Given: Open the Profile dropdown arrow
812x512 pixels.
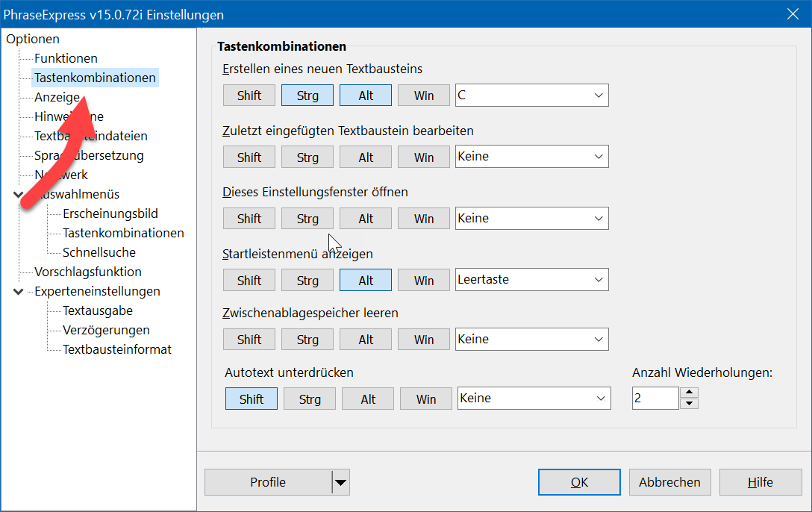Looking at the screenshot, I should (341, 482).
